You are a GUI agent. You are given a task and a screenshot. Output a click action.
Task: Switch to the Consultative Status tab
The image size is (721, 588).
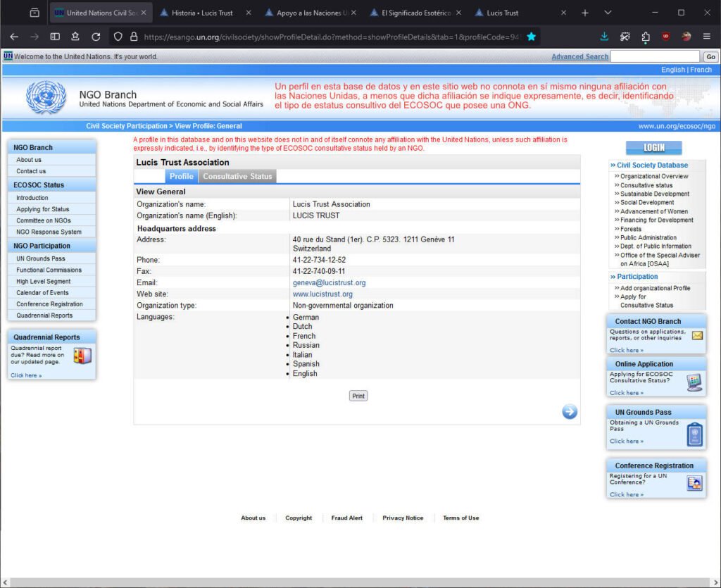(237, 176)
